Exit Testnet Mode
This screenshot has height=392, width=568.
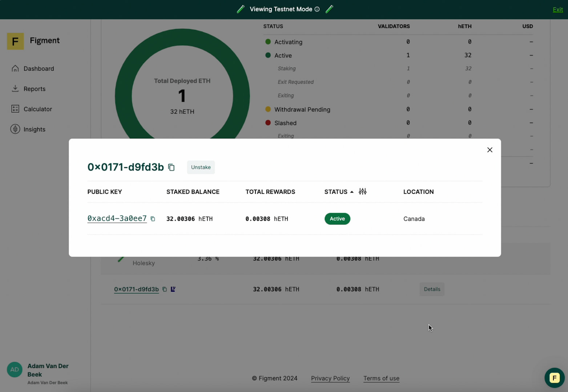557,9
